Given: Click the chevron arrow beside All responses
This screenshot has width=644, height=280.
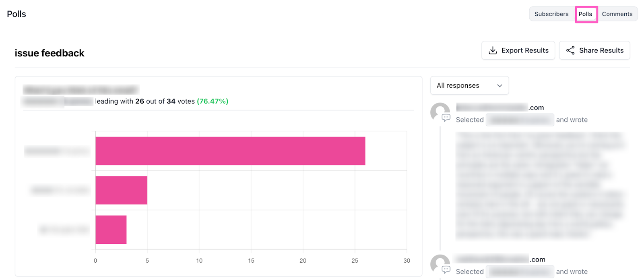Looking at the screenshot, I should [x=500, y=86].
